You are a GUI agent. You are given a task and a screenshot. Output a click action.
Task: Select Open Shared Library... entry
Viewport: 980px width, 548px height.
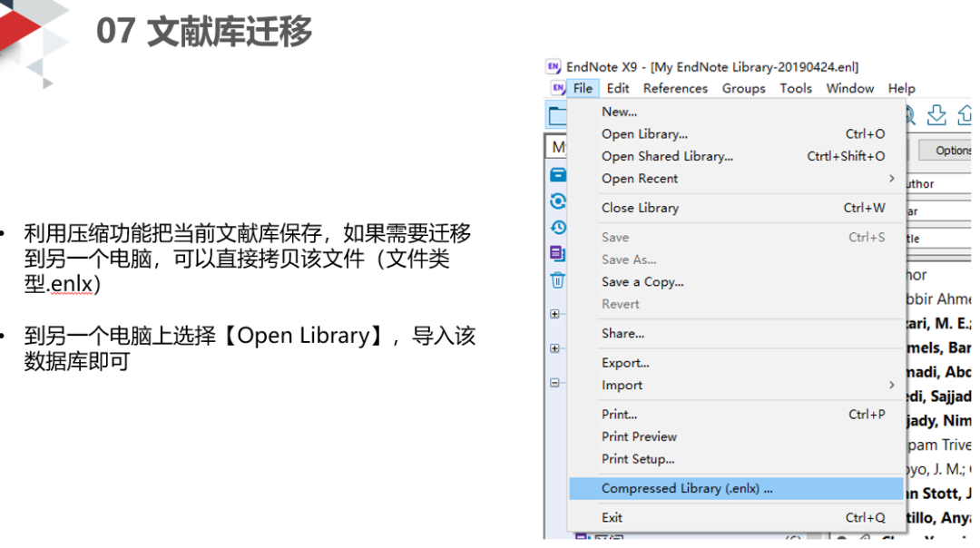[736, 156]
